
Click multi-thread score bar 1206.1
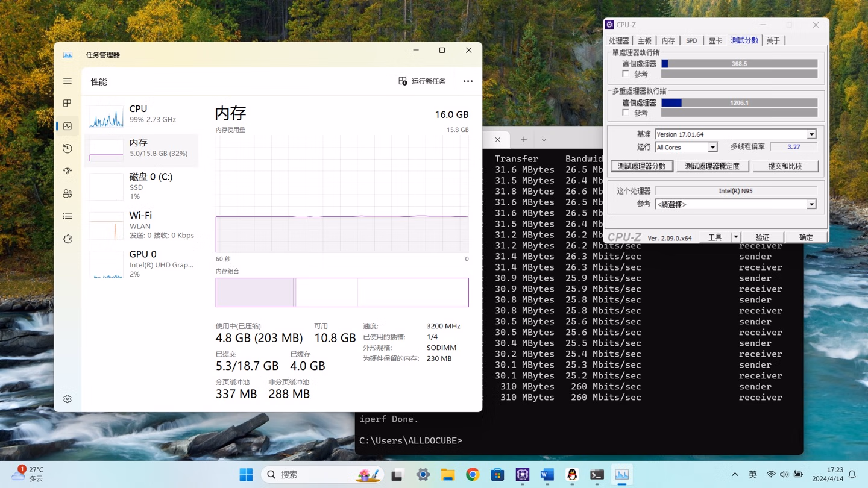[739, 102]
